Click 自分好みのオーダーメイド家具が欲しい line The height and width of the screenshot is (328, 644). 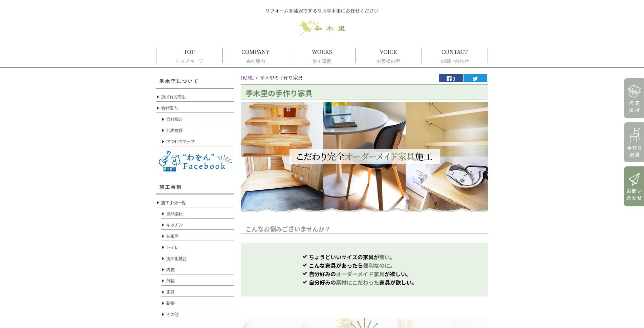[x=357, y=274]
